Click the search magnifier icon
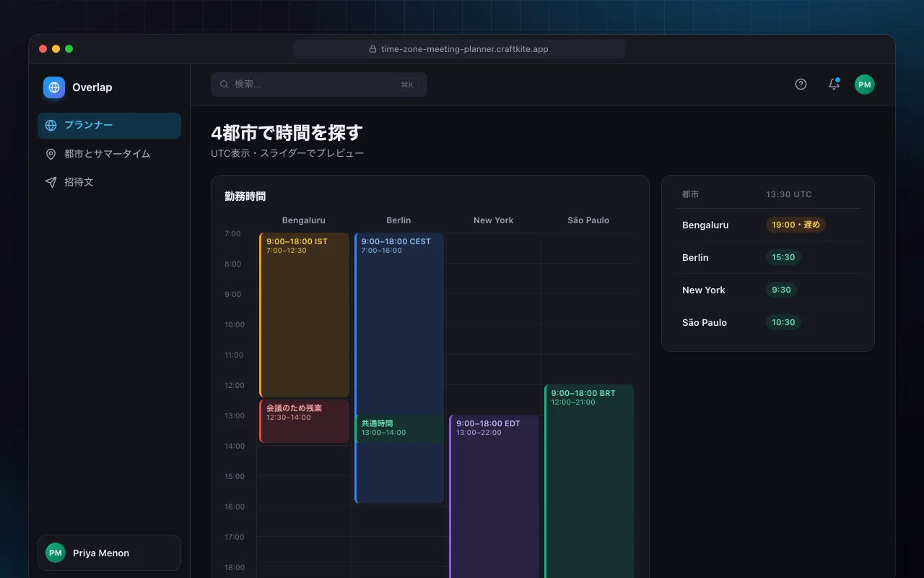Screen dimensions: 924x578 tap(225, 85)
